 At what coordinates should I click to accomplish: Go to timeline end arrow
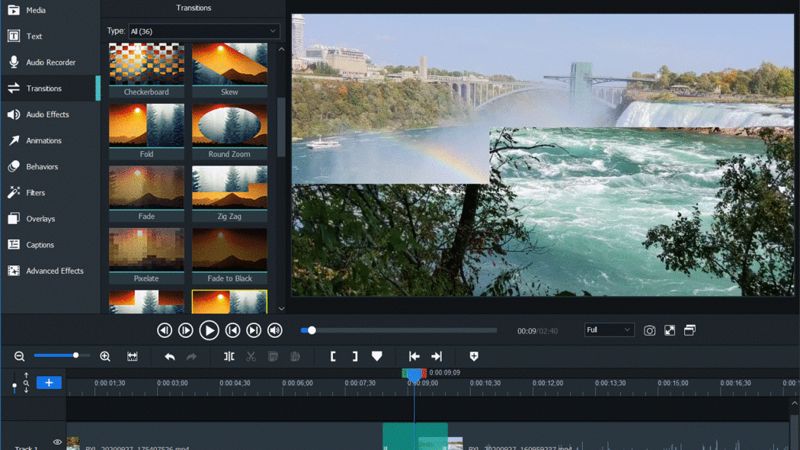click(x=437, y=356)
